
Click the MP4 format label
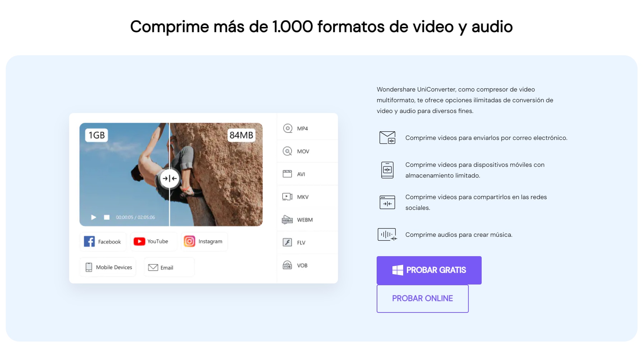tap(302, 128)
